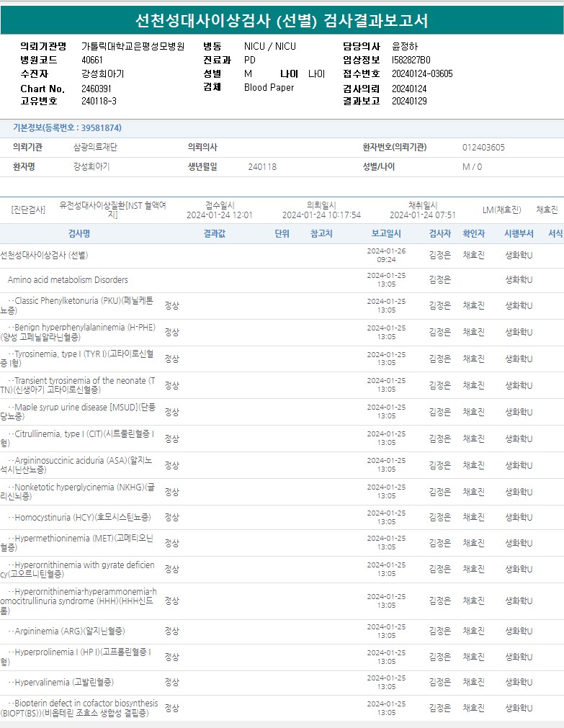This screenshot has height=728, width=564.
Task: Select the 시행부서 column header
Action: tap(519, 234)
